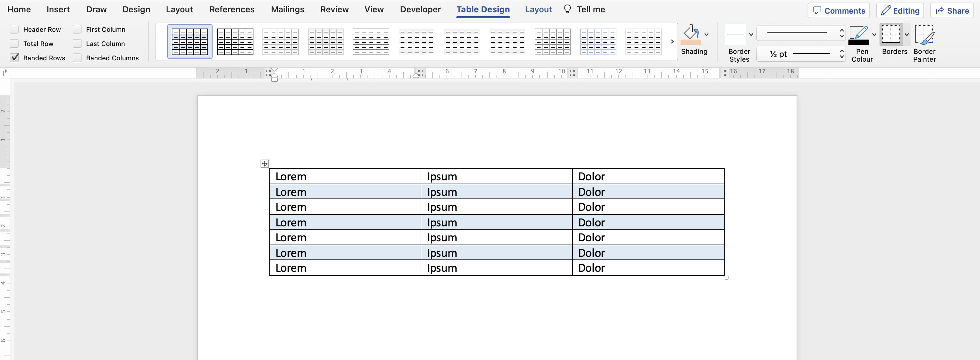This screenshot has height=360, width=980.
Task: Select the blue-lined table style thumbnail
Action: pos(598,42)
